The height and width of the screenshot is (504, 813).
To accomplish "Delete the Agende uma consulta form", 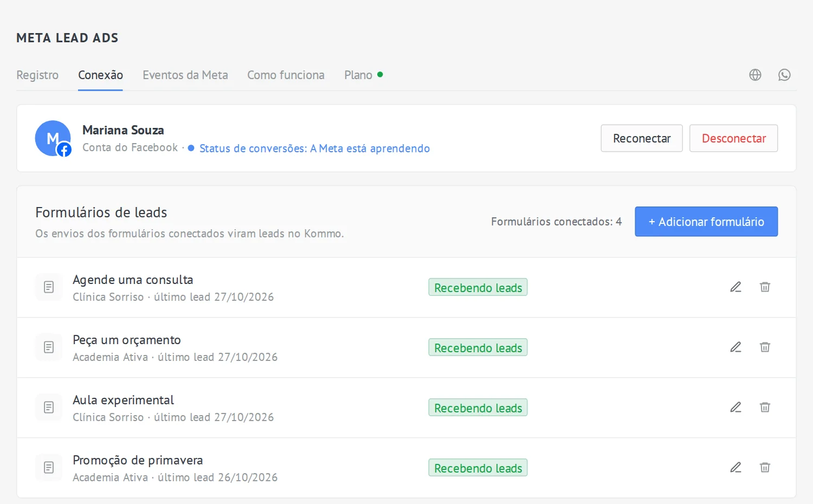I will (765, 287).
